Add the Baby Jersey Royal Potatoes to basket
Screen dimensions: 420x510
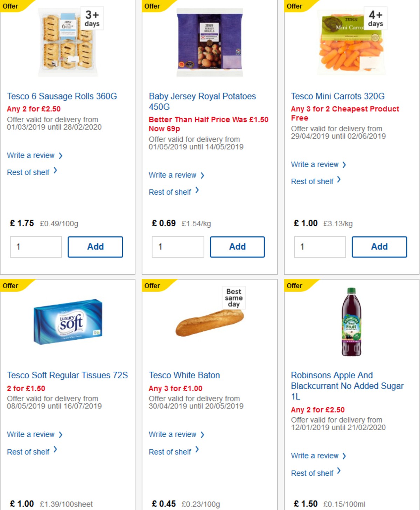(x=237, y=246)
